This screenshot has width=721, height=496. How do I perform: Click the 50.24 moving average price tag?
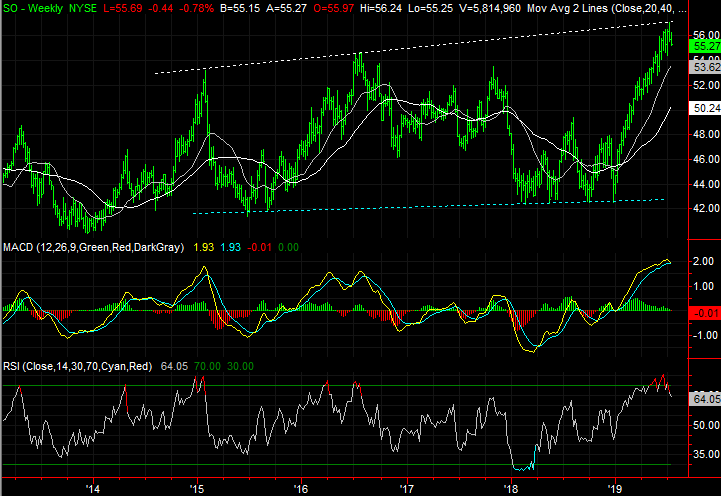(706, 108)
